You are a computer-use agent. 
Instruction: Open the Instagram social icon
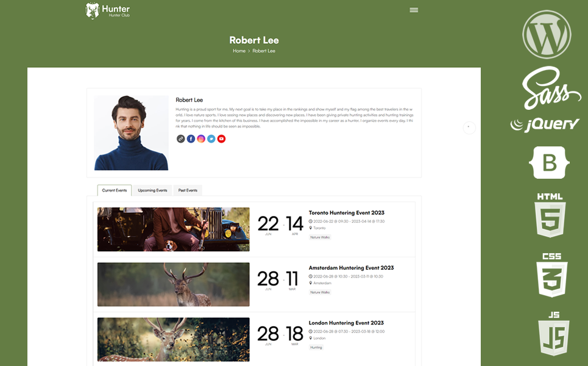[x=201, y=139]
